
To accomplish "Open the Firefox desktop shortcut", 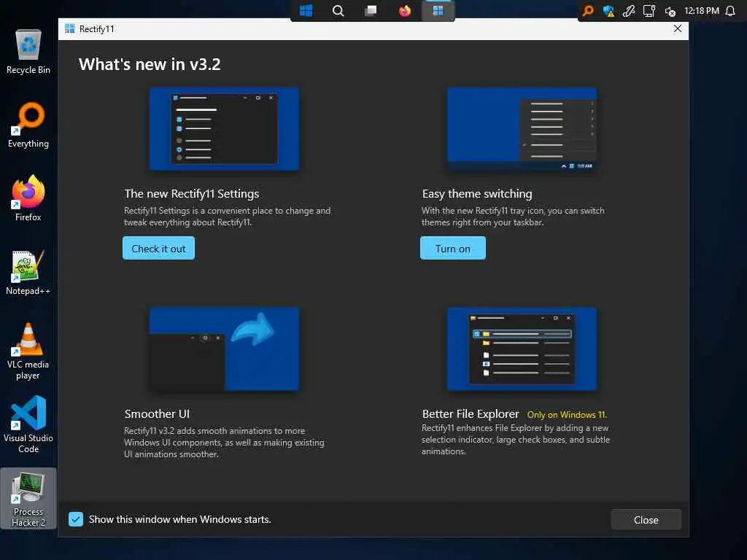I will pyautogui.click(x=28, y=198).
